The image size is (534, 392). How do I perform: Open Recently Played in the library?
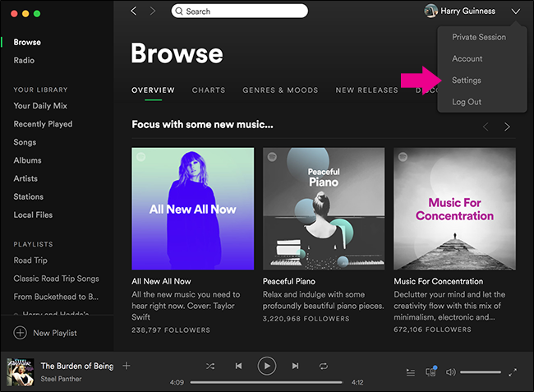pos(43,124)
